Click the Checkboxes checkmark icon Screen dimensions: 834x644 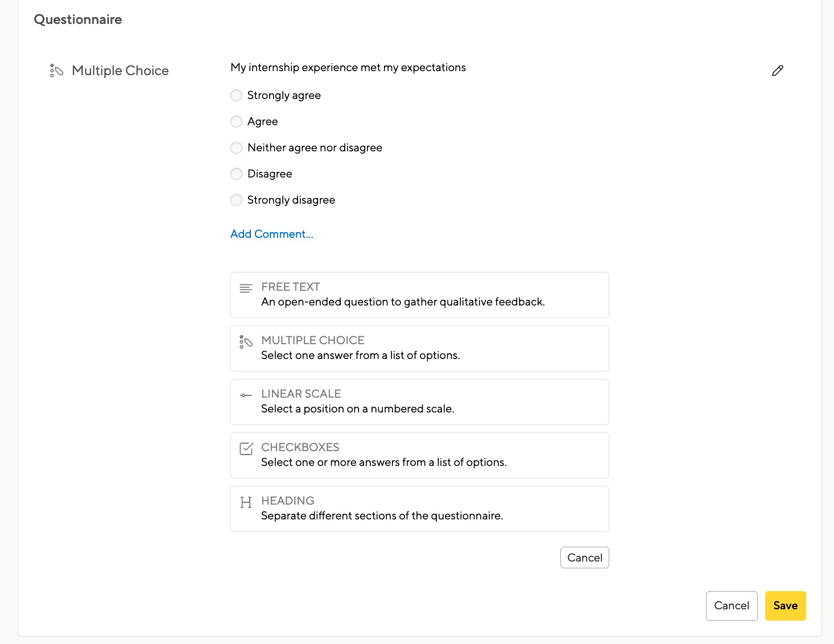[245, 448]
